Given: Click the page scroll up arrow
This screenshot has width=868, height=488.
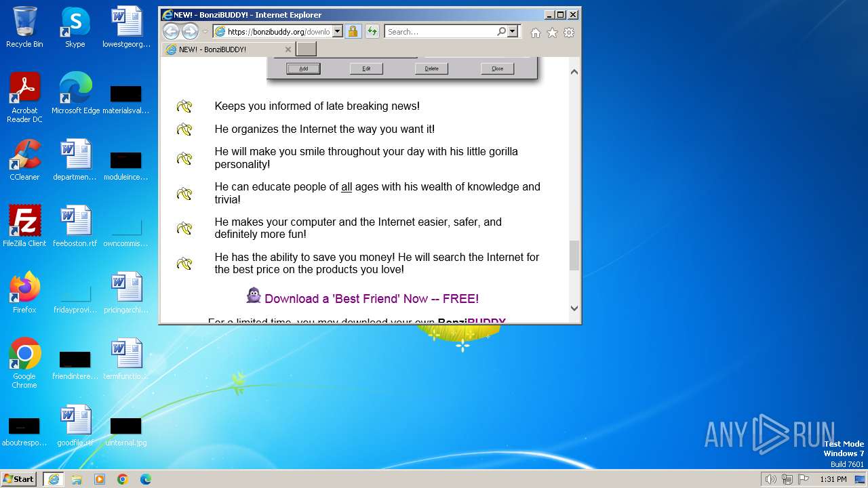Looking at the screenshot, I should tap(574, 72).
